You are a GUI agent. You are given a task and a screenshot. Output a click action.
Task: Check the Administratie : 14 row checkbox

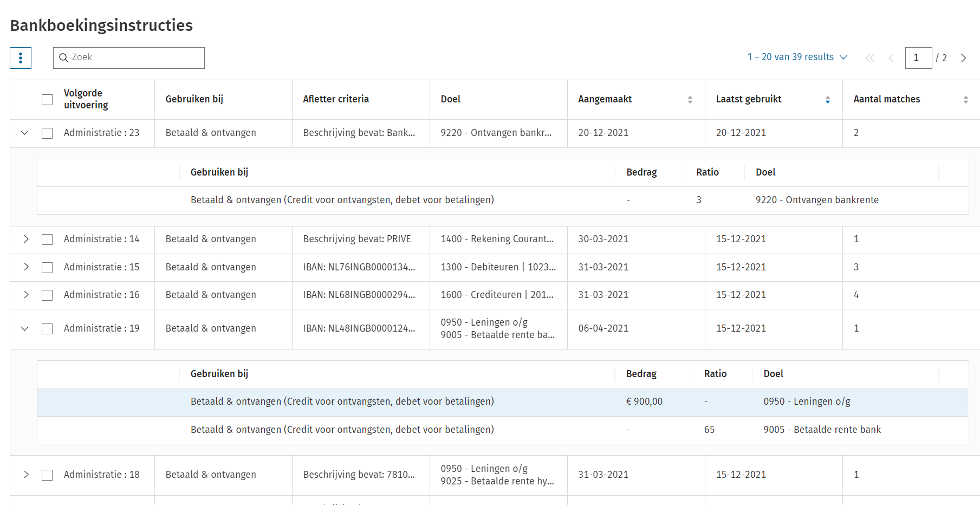coord(47,239)
